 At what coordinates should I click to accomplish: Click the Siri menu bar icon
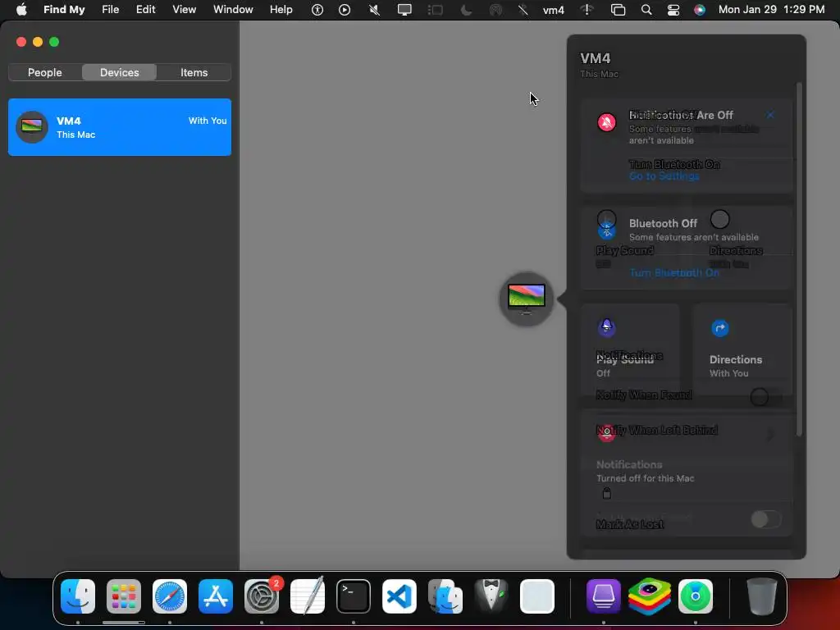[x=700, y=10]
